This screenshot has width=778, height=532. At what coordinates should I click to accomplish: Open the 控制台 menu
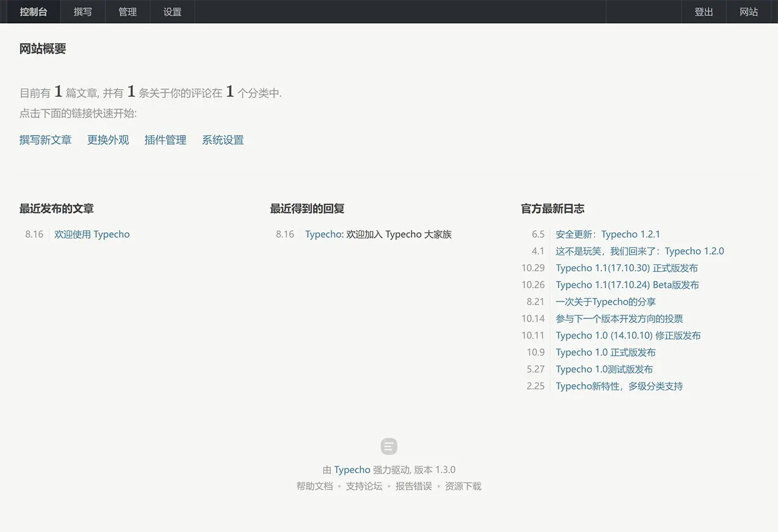tap(33, 12)
